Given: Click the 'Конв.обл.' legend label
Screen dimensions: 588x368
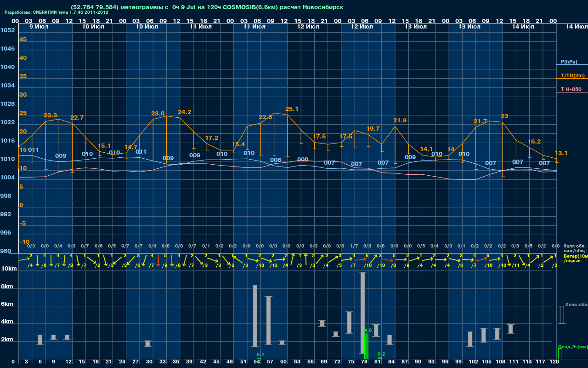Looking at the screenshot, I should [576, 305].
